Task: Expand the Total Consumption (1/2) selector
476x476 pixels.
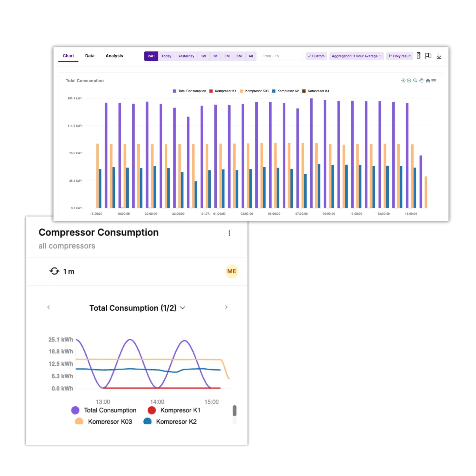Action: [137, 308]
